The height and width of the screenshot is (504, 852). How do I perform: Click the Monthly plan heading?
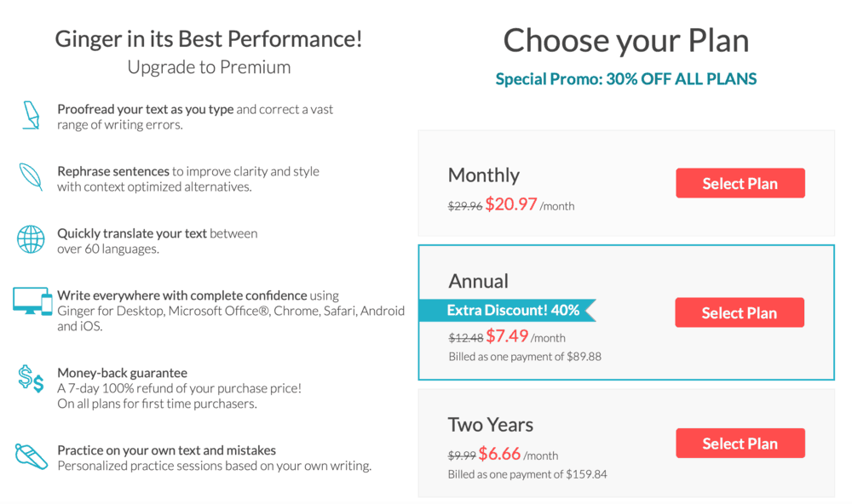click(484, 175)
